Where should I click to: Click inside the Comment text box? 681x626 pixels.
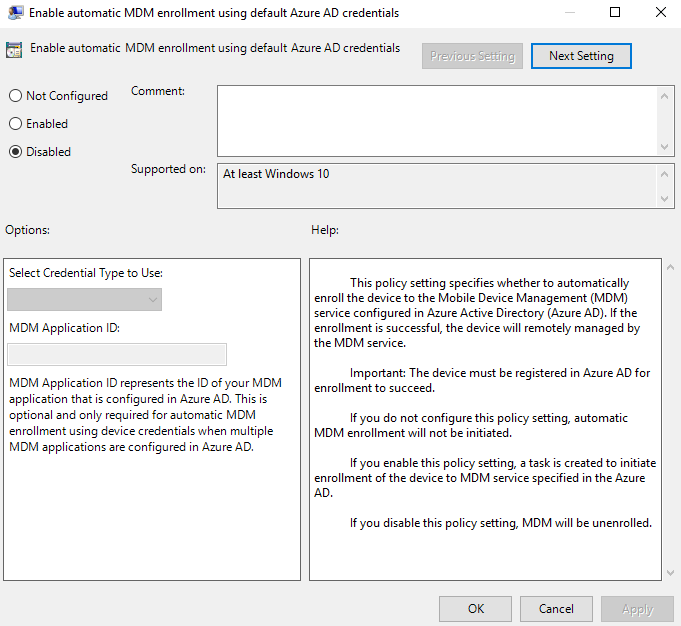coord(437,121)
